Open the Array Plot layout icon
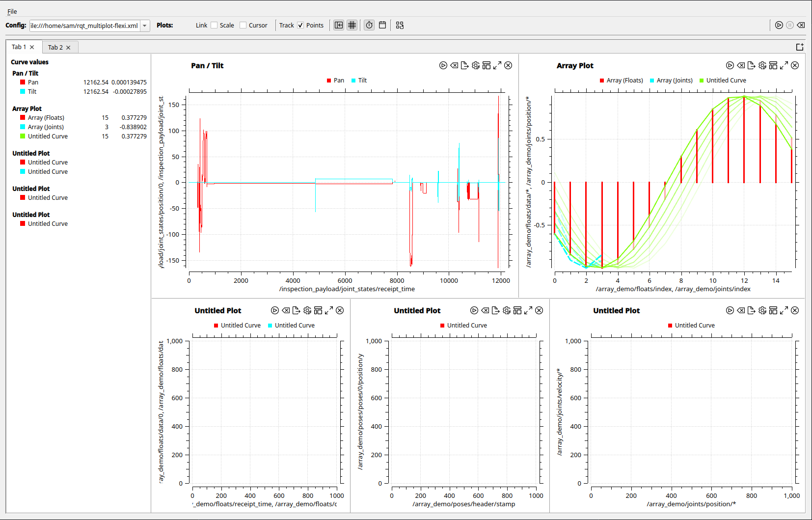Image resolution: width=812 pixels, height=520 pixels. [x=773, y=65]
